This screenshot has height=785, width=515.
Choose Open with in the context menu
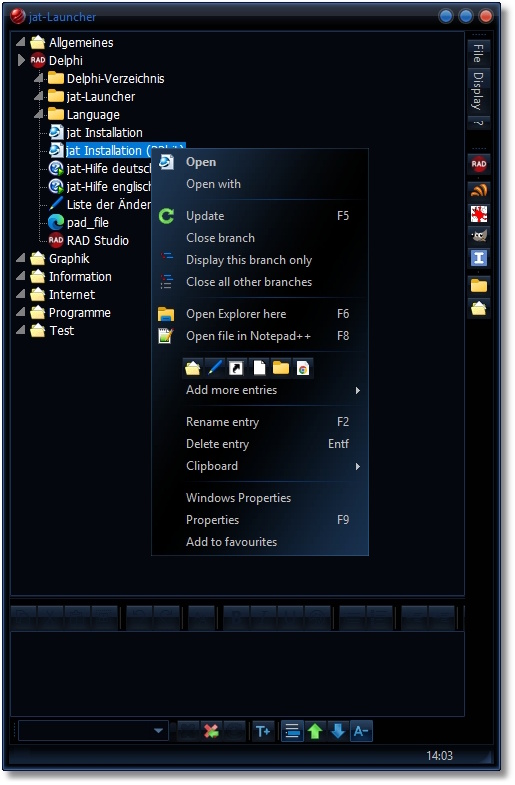(x=260, y=184)
